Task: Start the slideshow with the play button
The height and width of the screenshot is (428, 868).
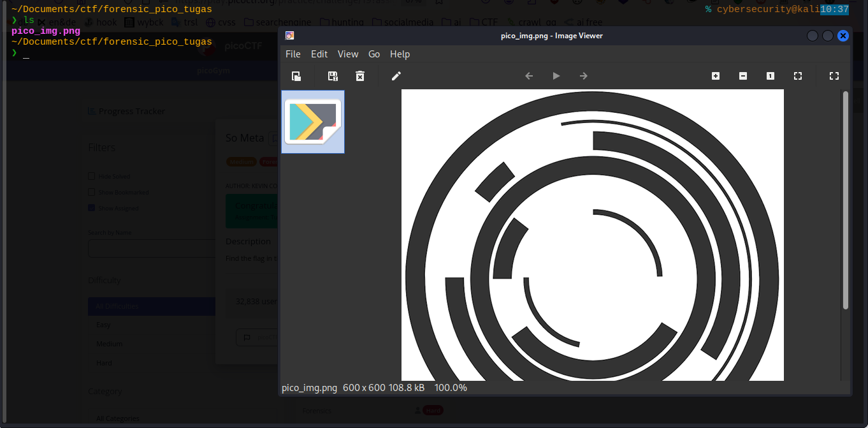Action: (556, 76)
